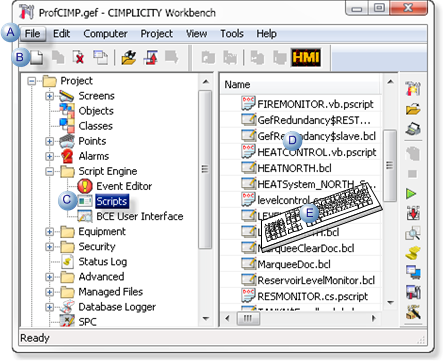Click the tree pane scroll-down arrow
Screen dimensions: 445x361
(206, 319)
